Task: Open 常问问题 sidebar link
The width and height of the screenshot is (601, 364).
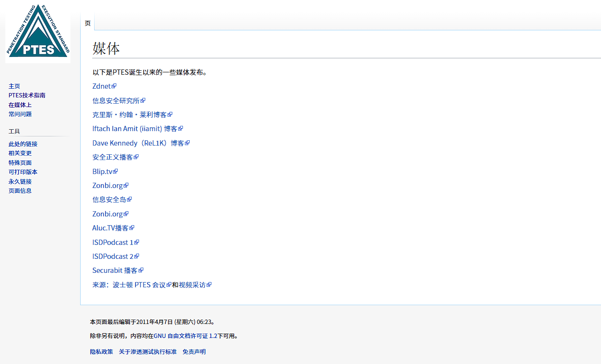Action: click(x=20, y=114)
